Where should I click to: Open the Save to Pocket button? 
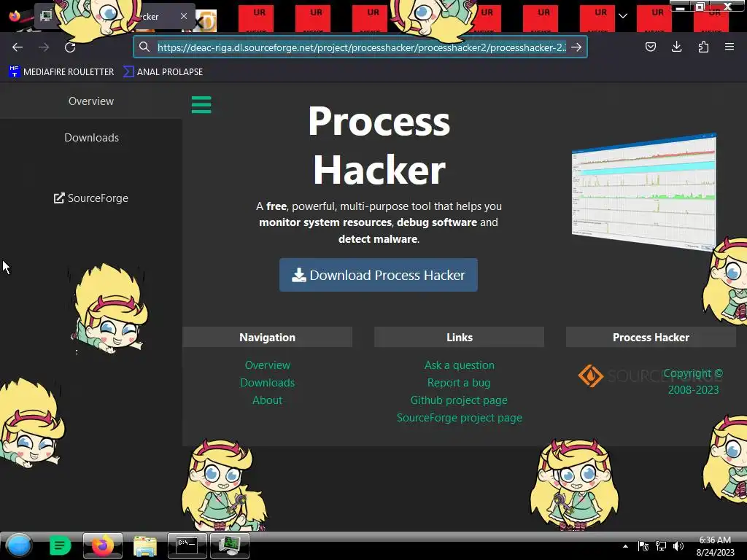point(651,47)
